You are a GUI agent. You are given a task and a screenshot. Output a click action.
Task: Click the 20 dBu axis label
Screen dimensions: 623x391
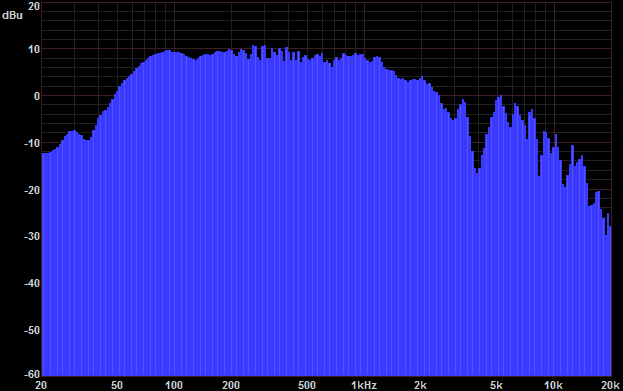pyautogui.click(x=34, y=6)
